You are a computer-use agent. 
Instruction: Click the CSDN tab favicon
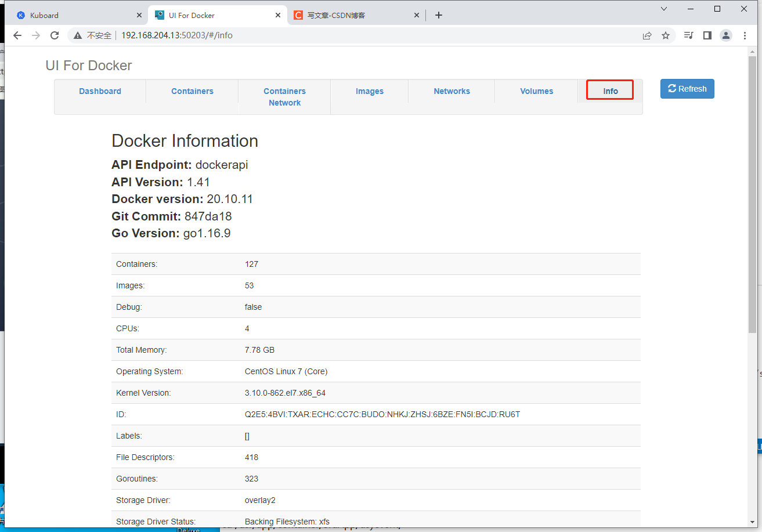pos(298,15)
